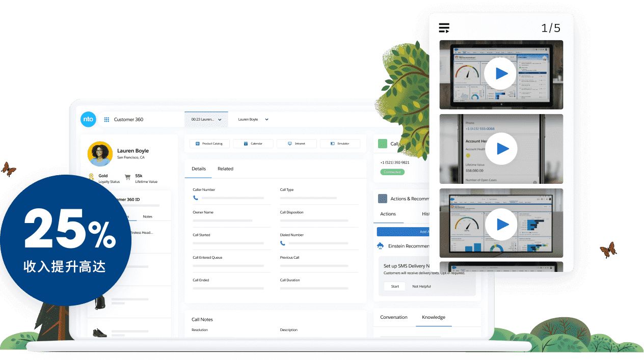Play the third dashboard video
This screenshot has height=360, width=644.
coord(501,224)
